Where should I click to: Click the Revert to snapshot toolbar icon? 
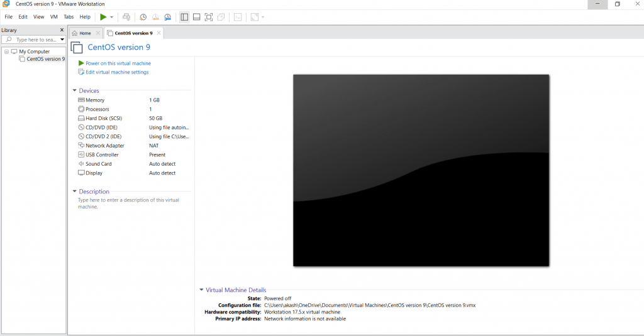pyautogui.click(x=155, y=17)
